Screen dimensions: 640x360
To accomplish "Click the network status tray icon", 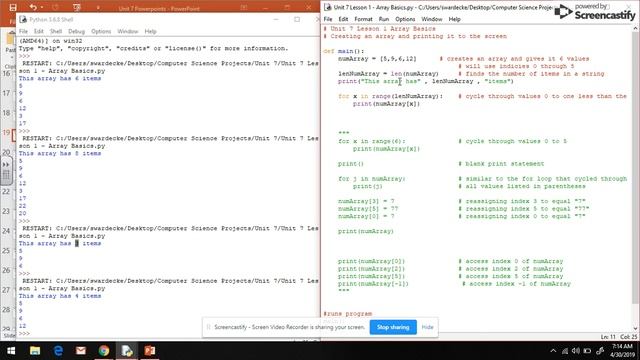I will pos(565,351).
